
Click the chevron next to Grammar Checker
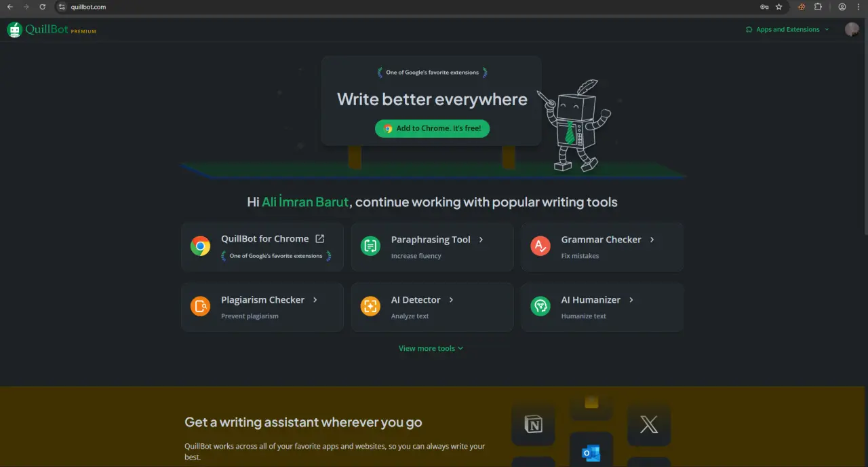652,240
